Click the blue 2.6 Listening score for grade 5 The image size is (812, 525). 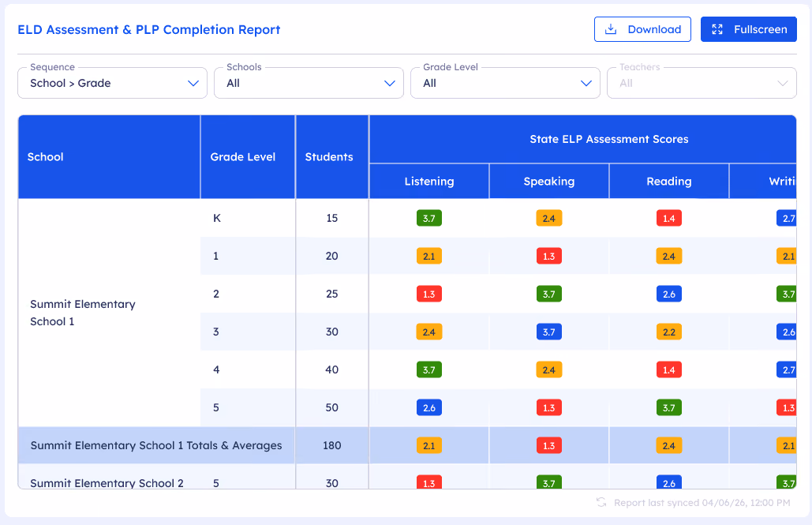pyautogui.click(x=428, y=407)
